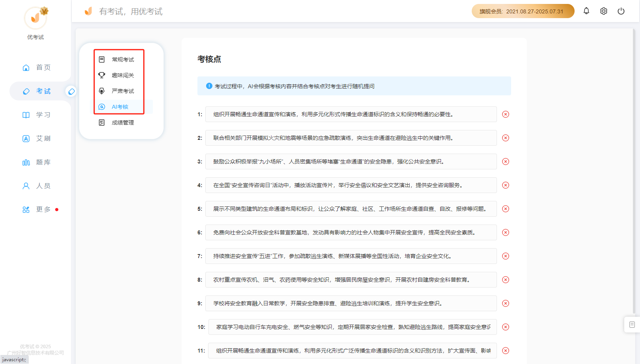Click the bar chart icon for 题库

26,162
